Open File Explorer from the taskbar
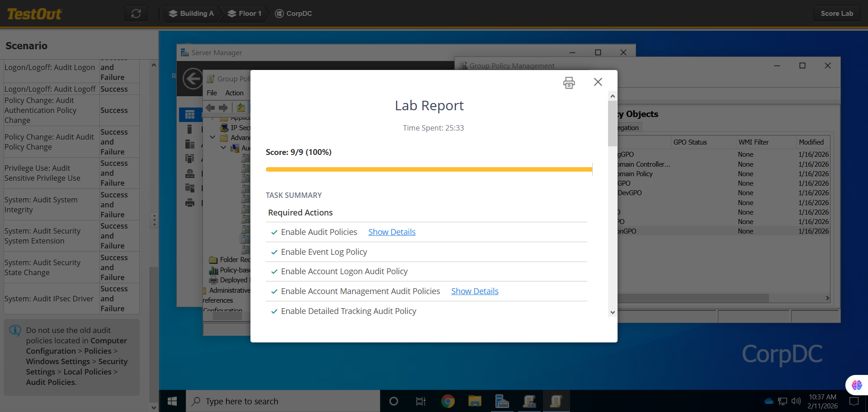868x412 pixels. [475, 401]
